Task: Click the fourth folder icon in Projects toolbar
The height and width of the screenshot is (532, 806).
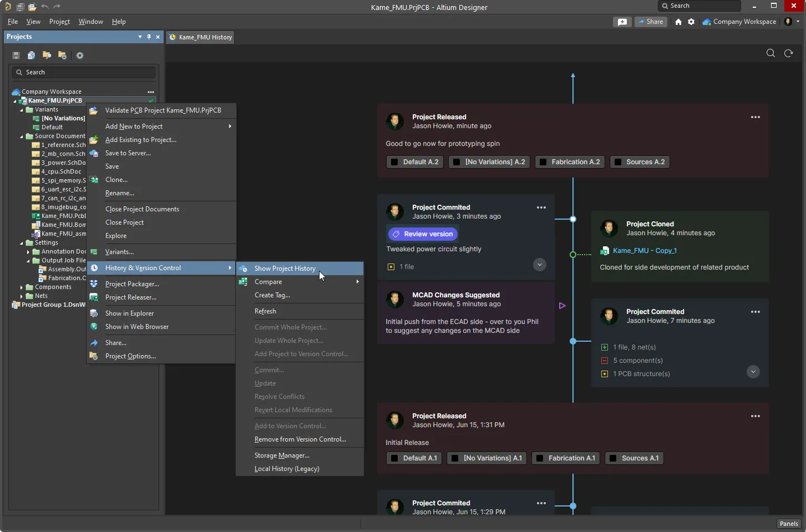Action: pyautogui.click(x=62, y=55)
